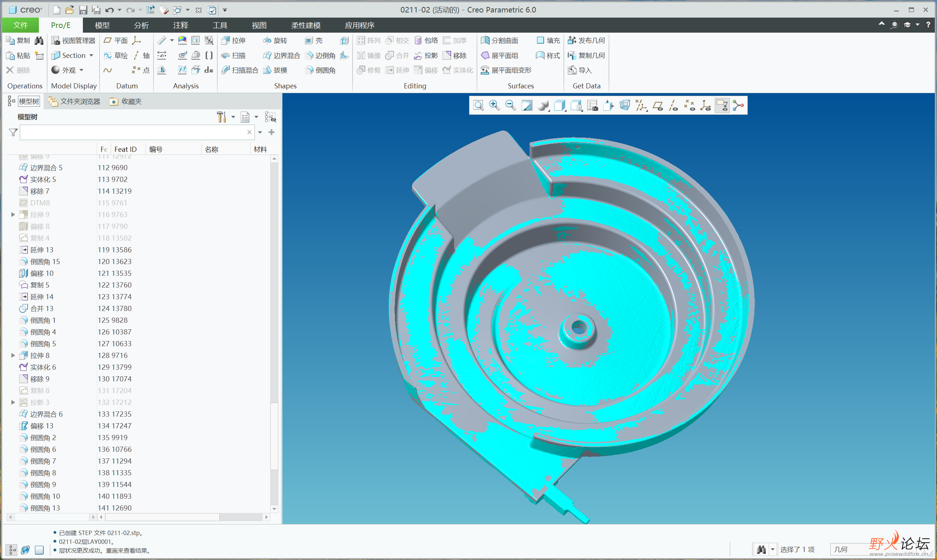Click the 文件夹浏览器 tab button
This screenshot has height=560, width=937.
[75, 101]
